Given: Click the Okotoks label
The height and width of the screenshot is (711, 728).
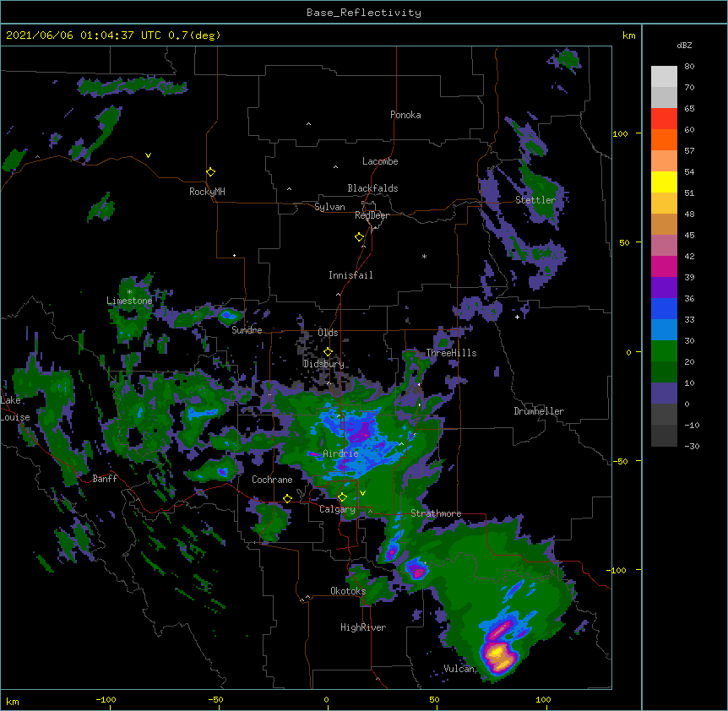Looking at the screenshot, I should [348, 591].
